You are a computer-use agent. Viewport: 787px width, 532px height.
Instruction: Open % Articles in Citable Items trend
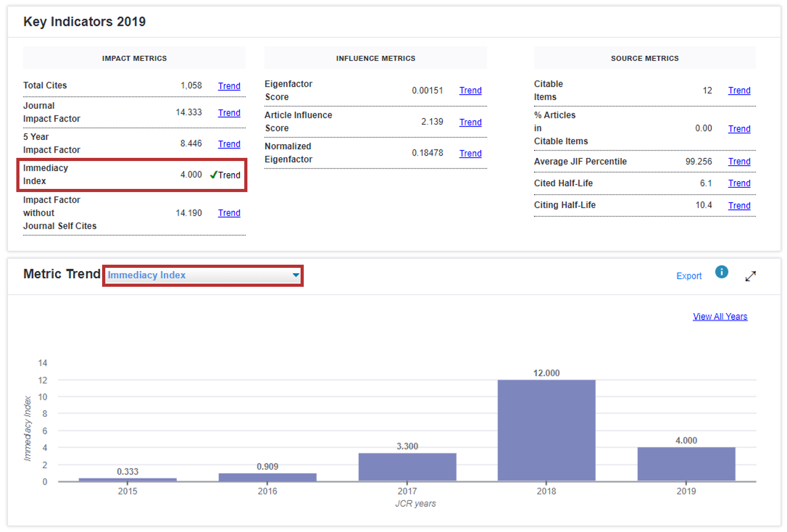[739, 129]
